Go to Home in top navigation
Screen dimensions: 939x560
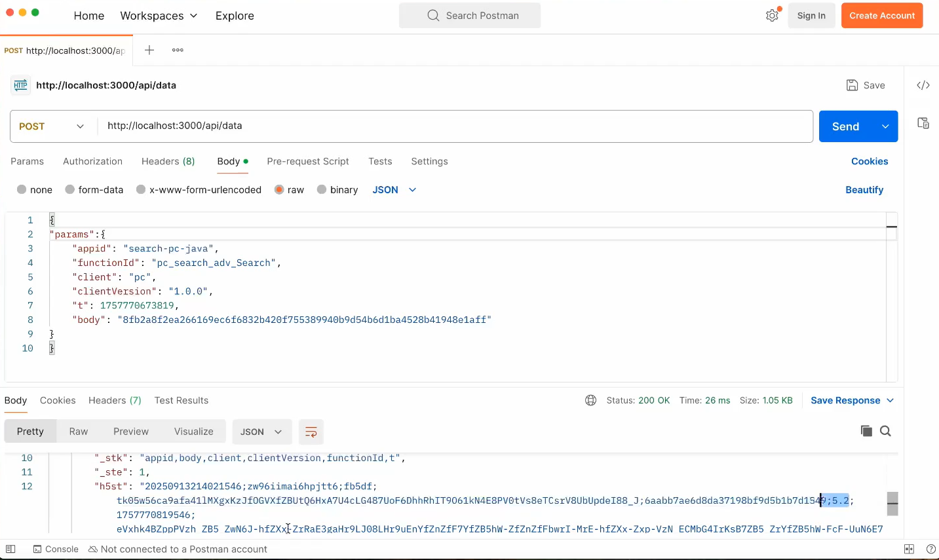click(x=89, y=16)
